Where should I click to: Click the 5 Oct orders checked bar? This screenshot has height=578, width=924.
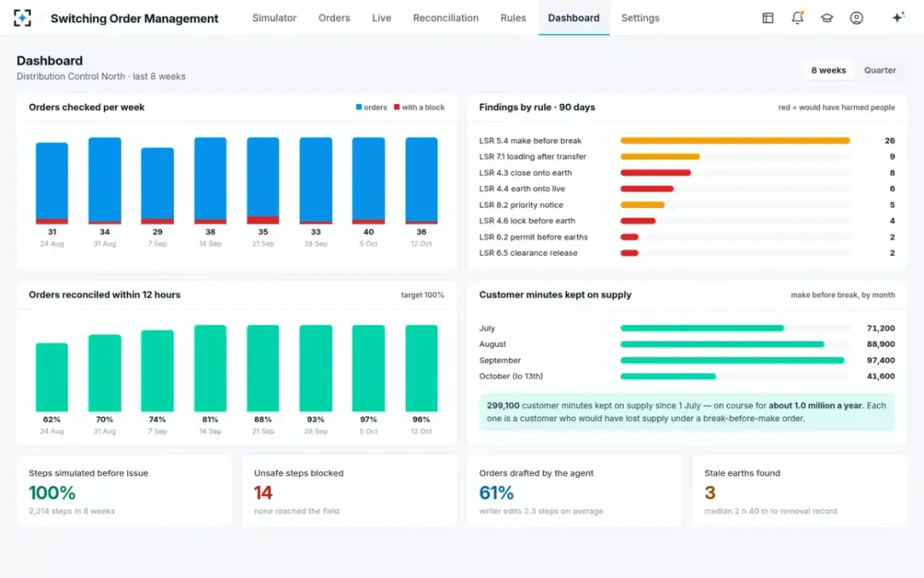coord(369,181)
